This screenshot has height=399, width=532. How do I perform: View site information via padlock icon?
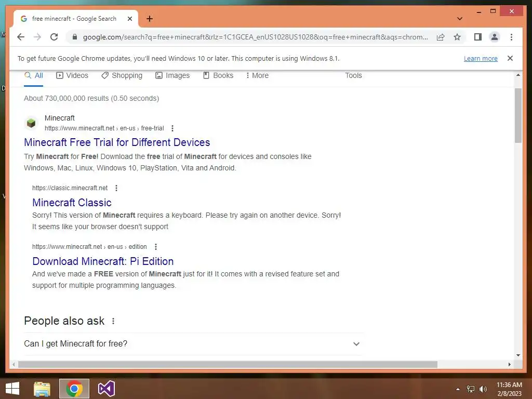75,37
